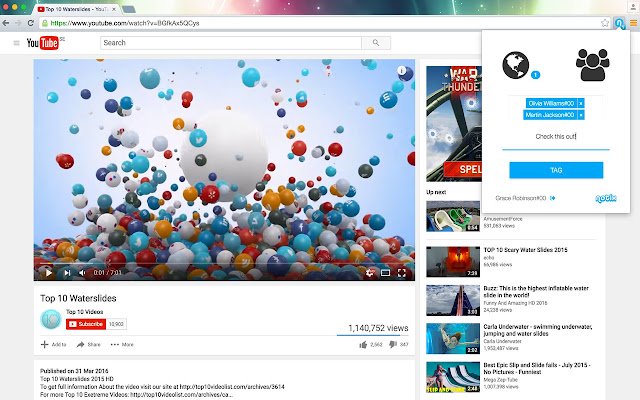Open the Top 10 Videos channel name
The height and width of the screenshot is (400, 640).
click(x=84, y=312)
